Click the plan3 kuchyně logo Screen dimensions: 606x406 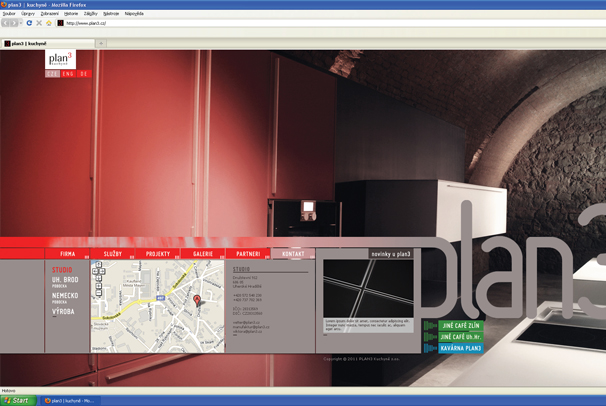pos(60,60)
